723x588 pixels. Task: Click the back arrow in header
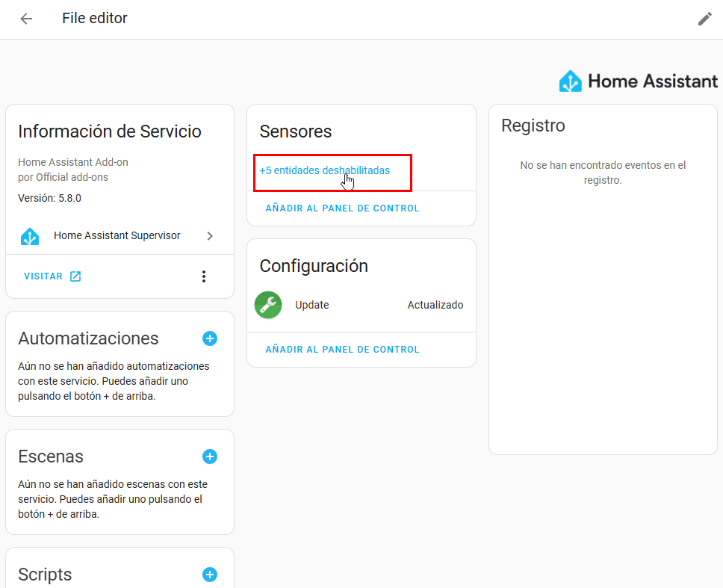coord(26,19)
